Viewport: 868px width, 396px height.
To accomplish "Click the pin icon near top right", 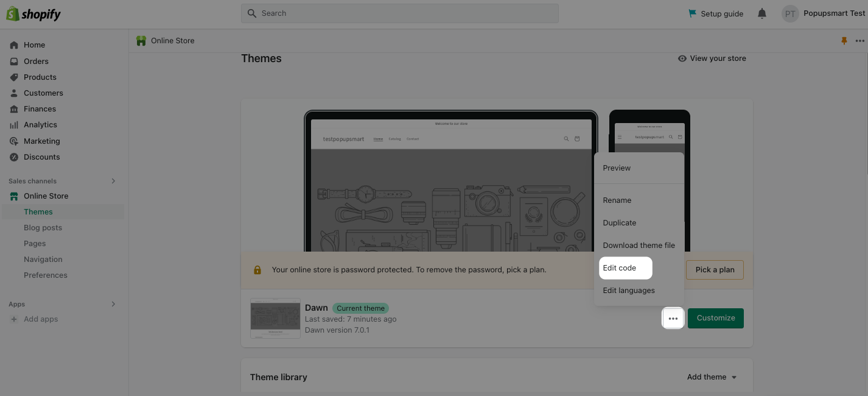I will pyautogui.click(x=844, y=41).
